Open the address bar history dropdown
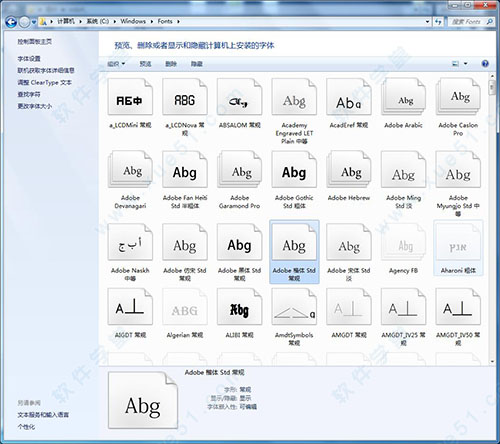The width and height of the screenshot is (500, 444). pyautogui.click(x=428, y=22)
